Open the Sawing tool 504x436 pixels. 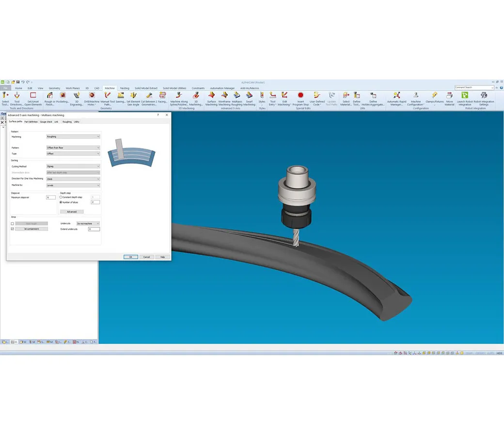[121, 98]
